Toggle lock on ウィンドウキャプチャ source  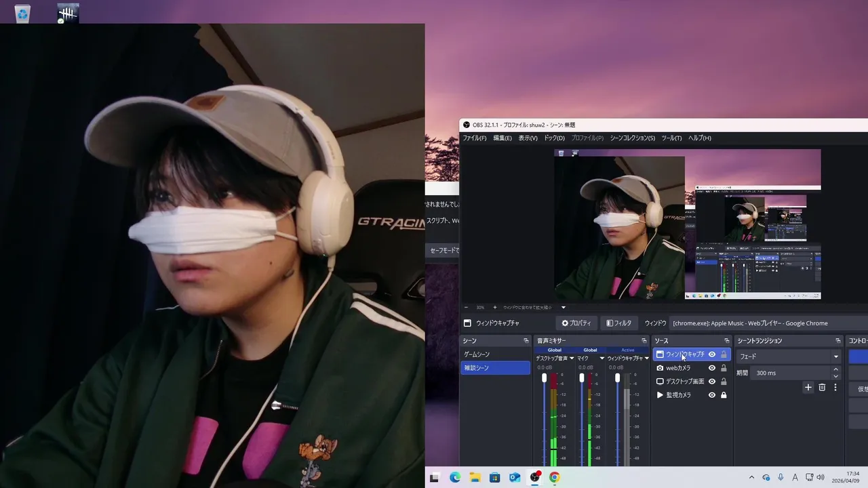point(724,354)
